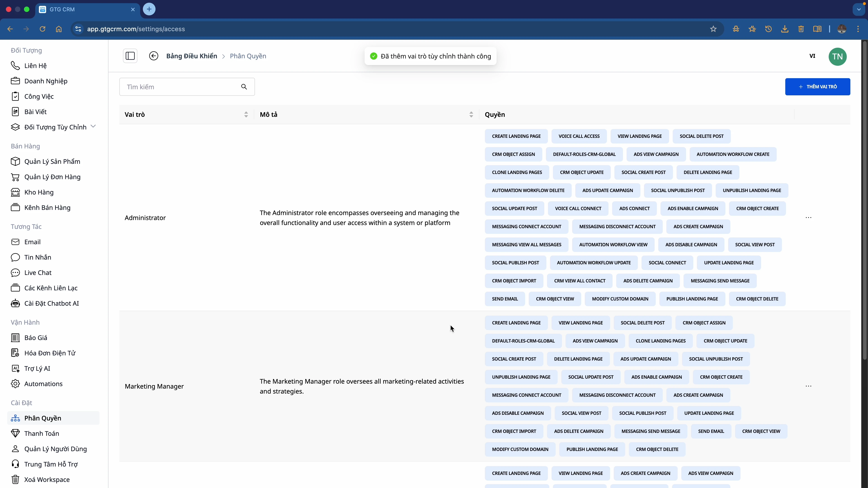
Task: Click THÊM VAI TRÒ button
Action: [x=817, y=87]
